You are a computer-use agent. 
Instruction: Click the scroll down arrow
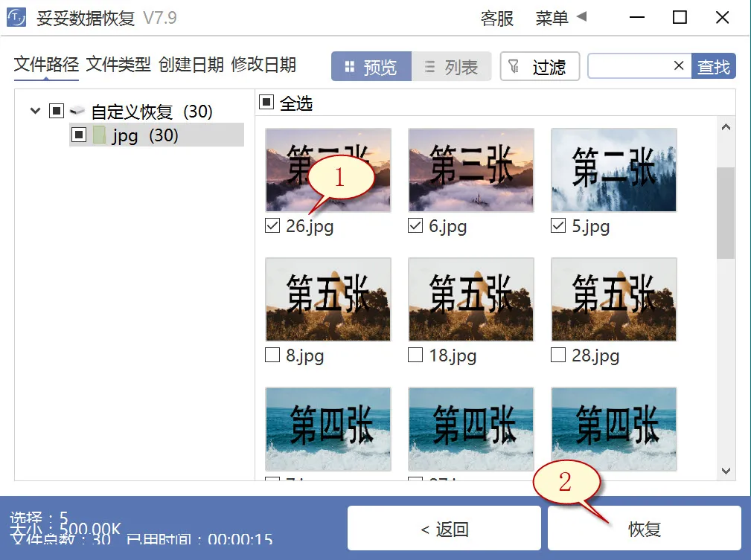pos(726,470)
